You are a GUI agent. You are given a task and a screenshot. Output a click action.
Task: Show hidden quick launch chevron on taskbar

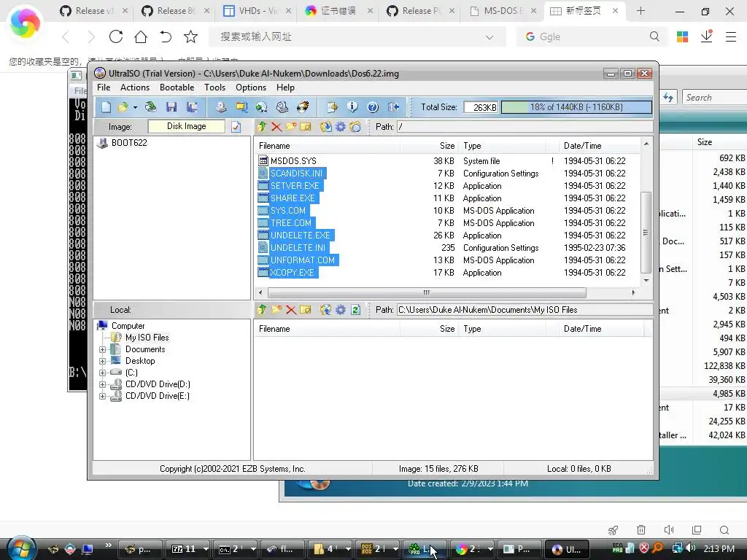(108, 545)
